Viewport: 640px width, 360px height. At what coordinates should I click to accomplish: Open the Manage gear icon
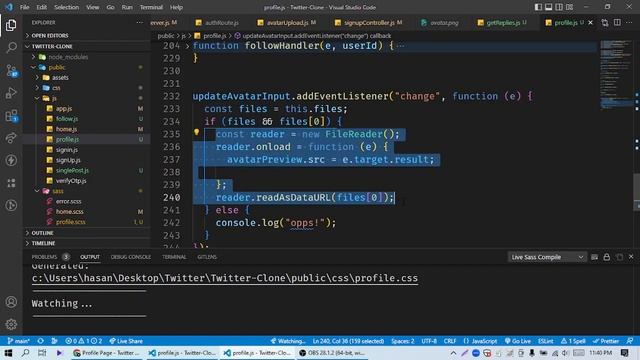(x=11, y=324)
